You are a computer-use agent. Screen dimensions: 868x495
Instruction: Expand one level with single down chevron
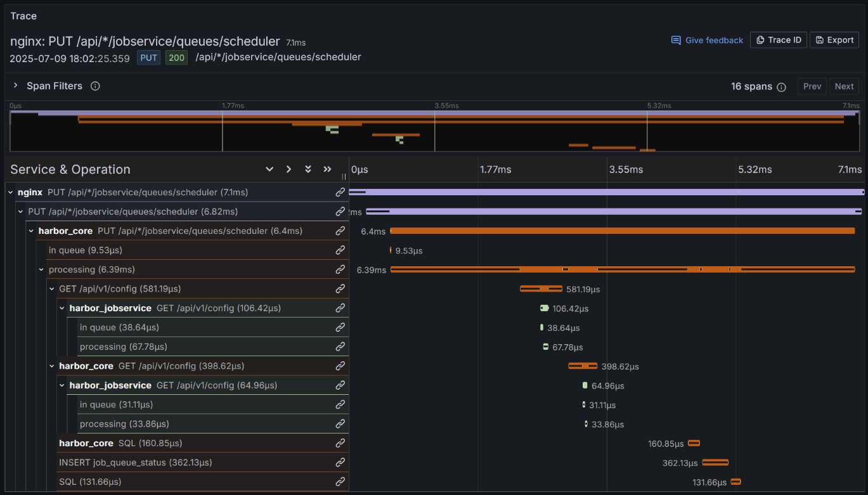coord(269,169)
